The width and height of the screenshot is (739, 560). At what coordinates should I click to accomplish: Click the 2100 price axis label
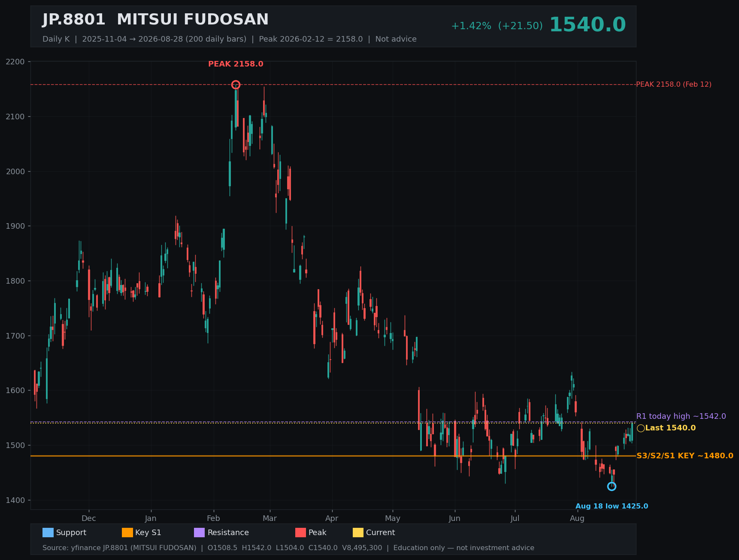(x=15, y=117)
